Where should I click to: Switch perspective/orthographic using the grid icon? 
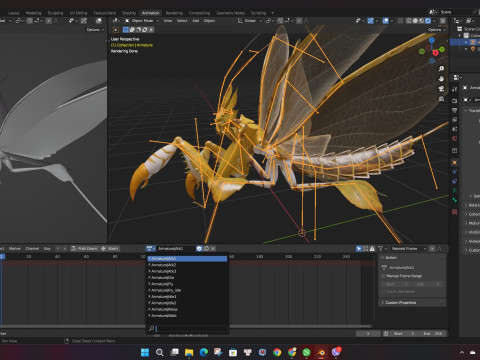tap(441, 99)
